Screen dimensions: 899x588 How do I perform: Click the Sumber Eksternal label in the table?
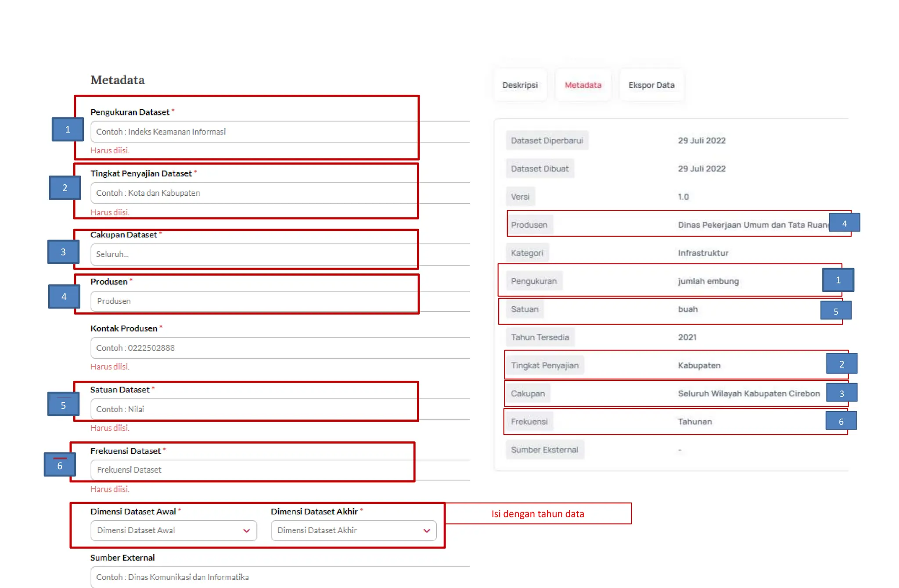544,450
